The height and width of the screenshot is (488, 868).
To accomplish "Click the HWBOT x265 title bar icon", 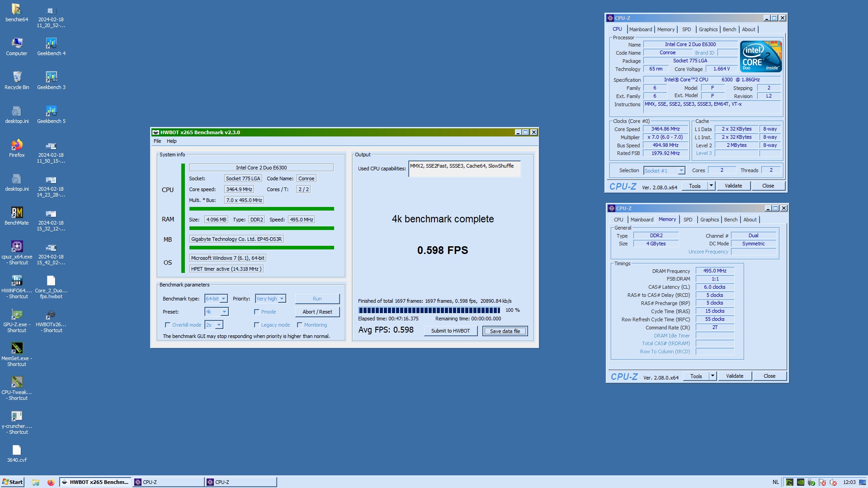I will (156, 132).
